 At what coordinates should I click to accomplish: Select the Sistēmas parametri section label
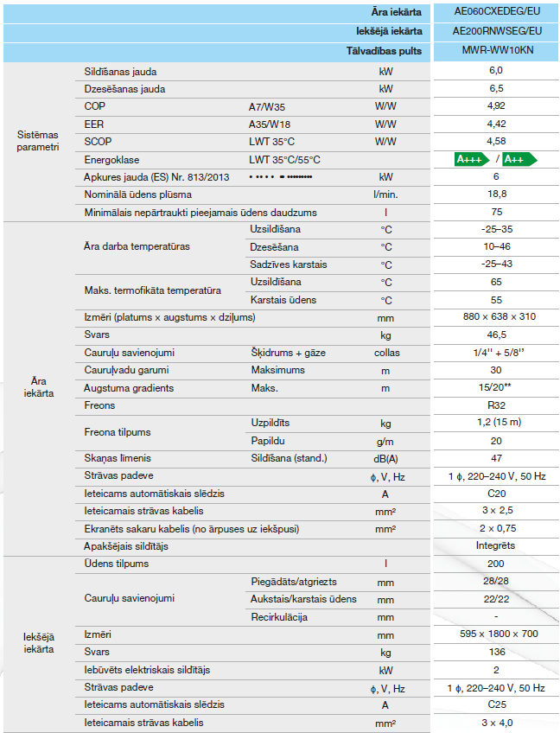tap(38, 141)
